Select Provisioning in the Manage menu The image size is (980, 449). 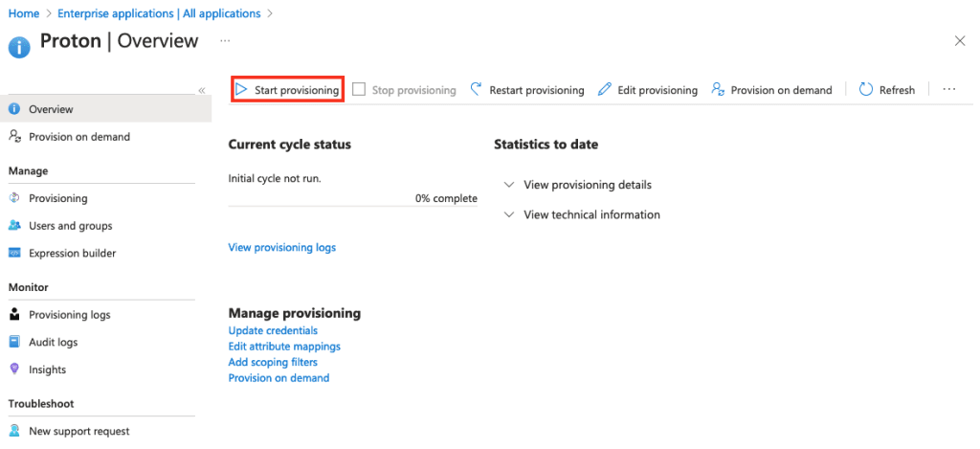pyautogui.click(x=57, y=198)
